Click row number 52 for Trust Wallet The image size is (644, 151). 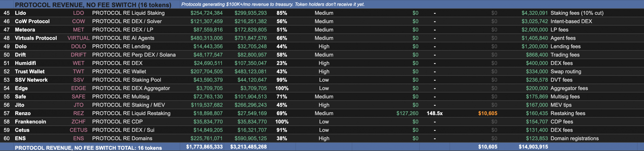[7, 72]
